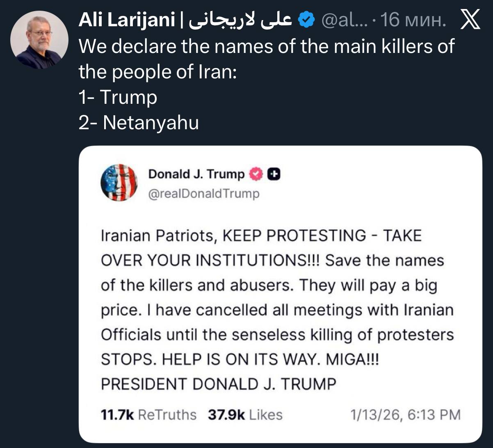This screenshot has width=493, height=448.
Task: Open the @realDonaldTrump handle
Action: pyautogui.click(x=204, y=193)
